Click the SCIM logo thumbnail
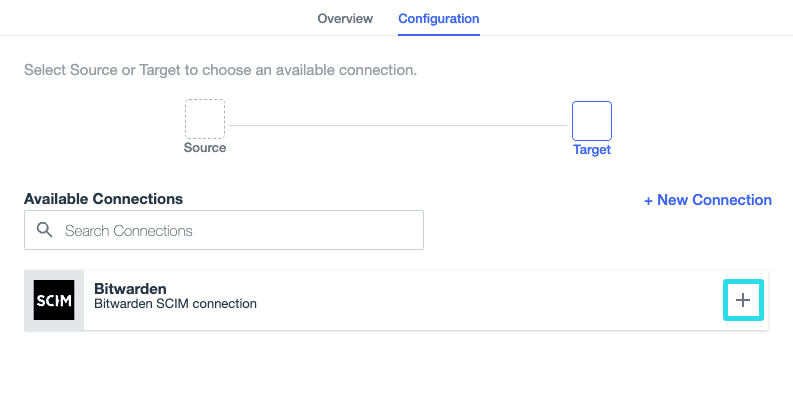The image size is (793, 409). pyautogui.click(x=54, y=300)
